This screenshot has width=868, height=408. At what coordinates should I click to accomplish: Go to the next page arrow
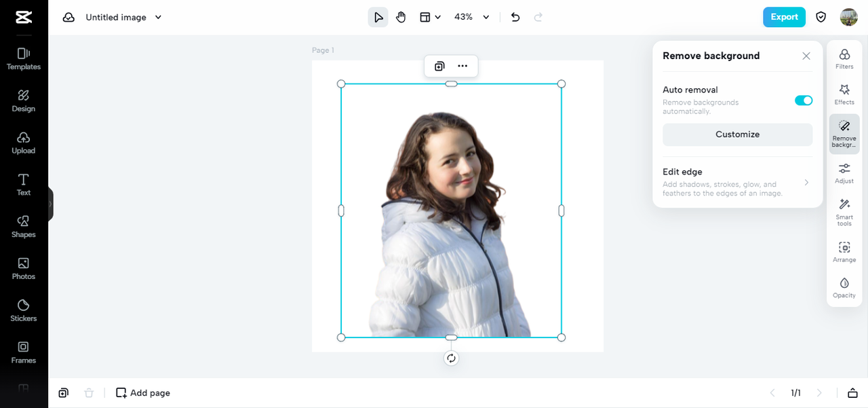(819, 393)
